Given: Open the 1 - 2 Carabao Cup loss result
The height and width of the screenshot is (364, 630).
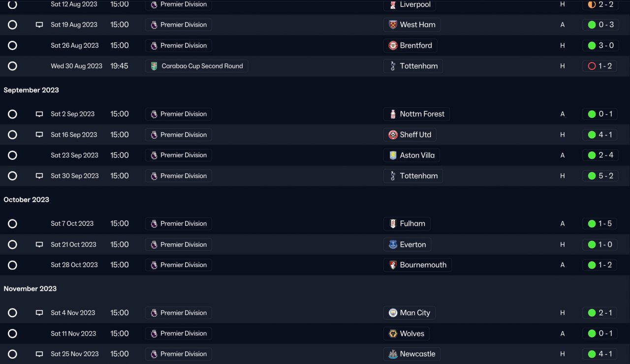Looking at the screenshot, I should 600,66.
